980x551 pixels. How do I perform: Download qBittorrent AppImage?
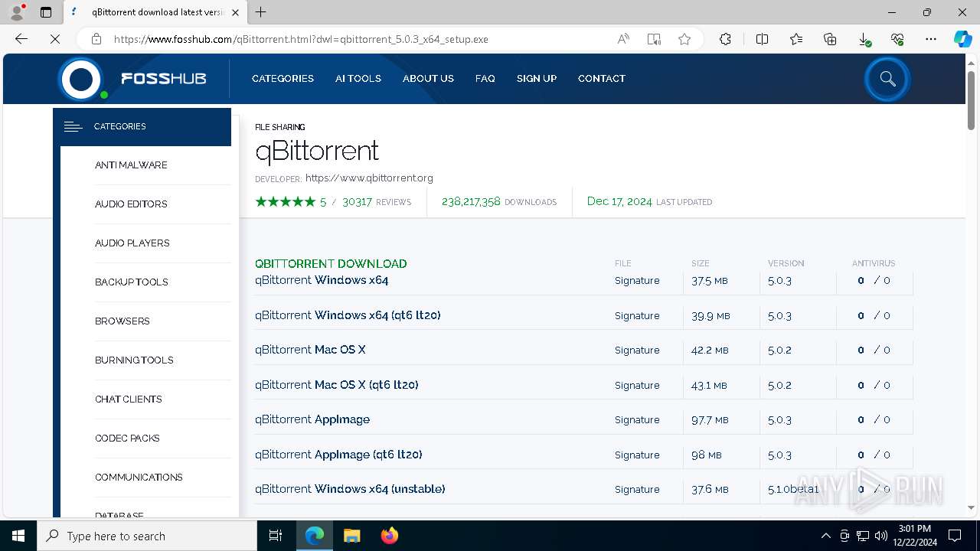(312, 419)
